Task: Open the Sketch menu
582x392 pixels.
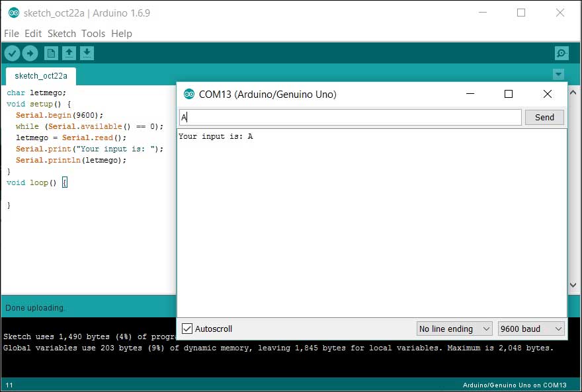Action: click(x=62, y=34)
